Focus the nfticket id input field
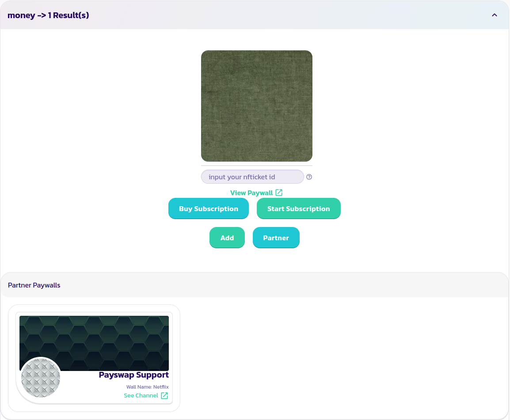 [x=252, y=177]
